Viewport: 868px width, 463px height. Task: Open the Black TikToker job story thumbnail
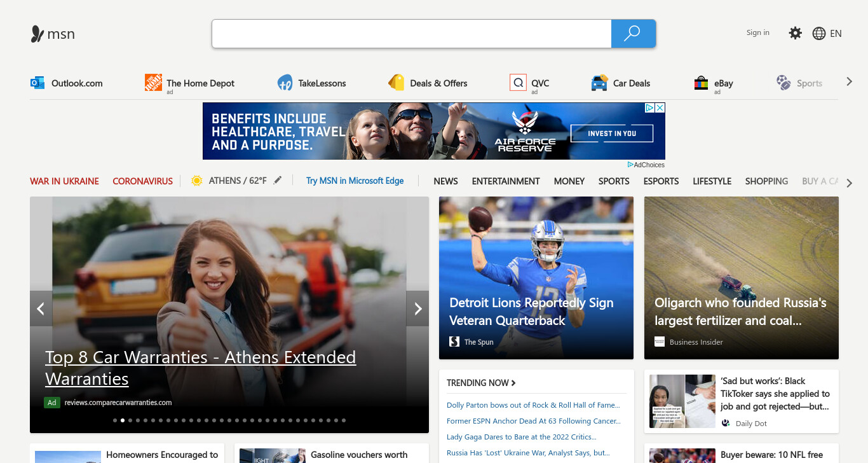[682, 401]
